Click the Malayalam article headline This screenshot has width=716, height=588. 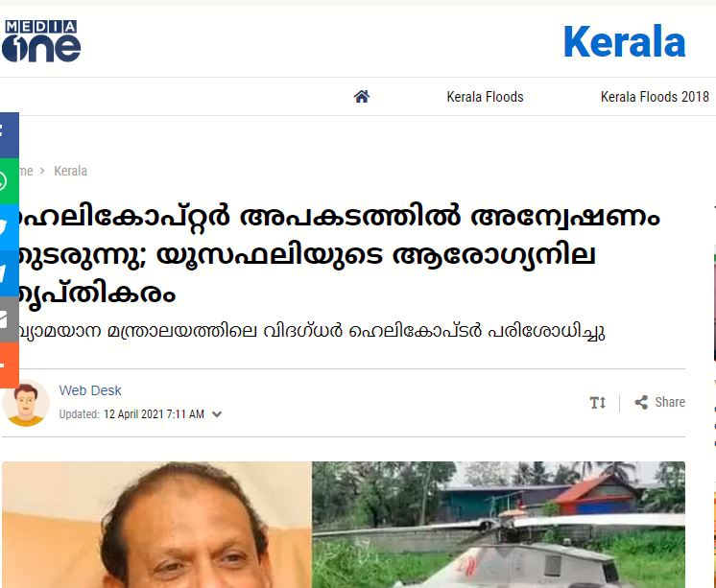click(x=339, y=255)
